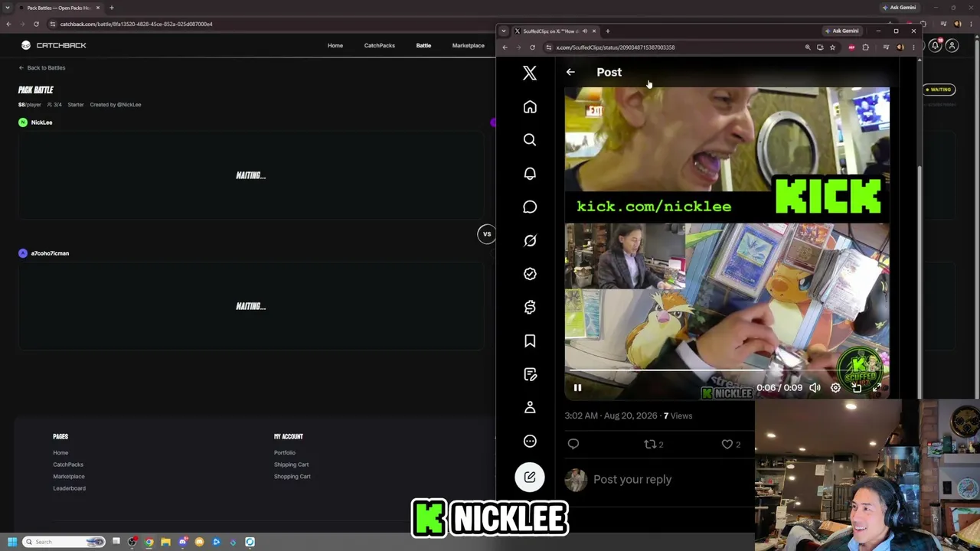Image resolution: width=980 pixels, height=551 pixels.
Task: Go Back to Battles
Action: click(x=42, y=67)
